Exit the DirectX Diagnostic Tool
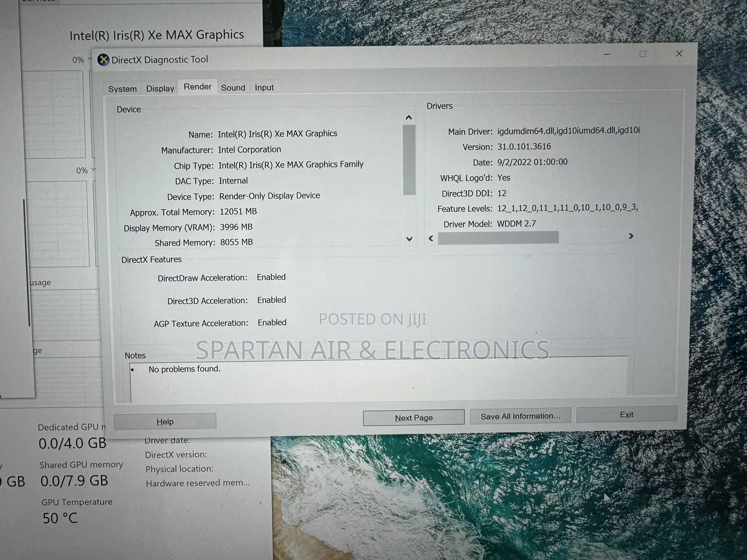Screen dimensions: 747x560 point(627,414)
